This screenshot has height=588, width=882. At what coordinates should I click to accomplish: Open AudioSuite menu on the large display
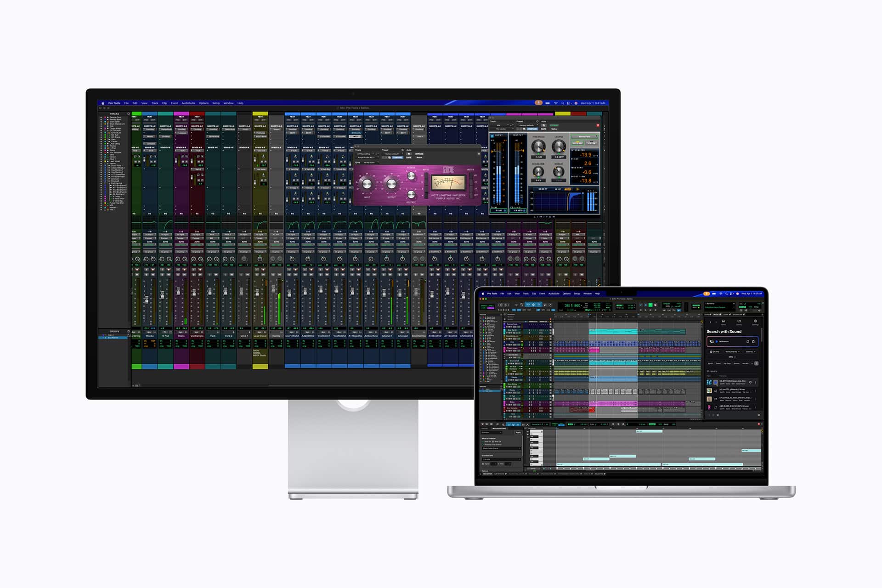(x=188, y=103)
